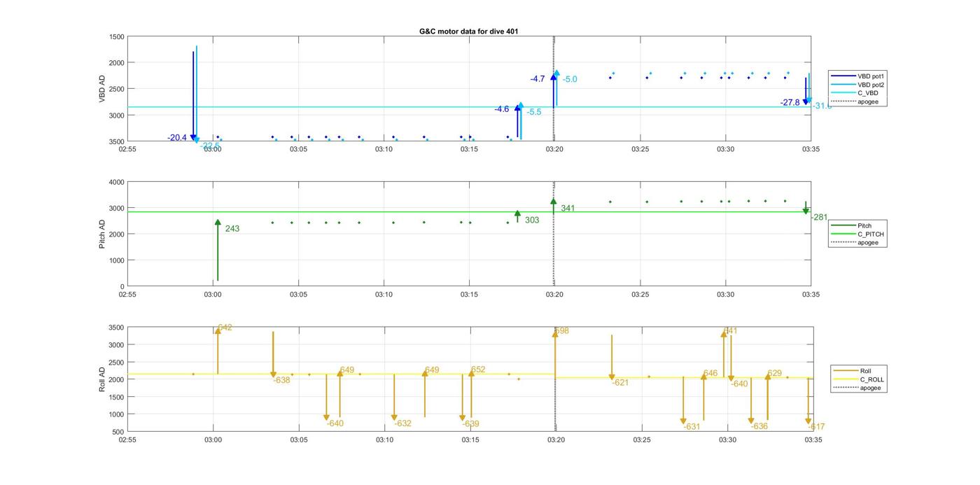
Task: Click the "-5.5" VBD data label
Action: coord(534,112)
